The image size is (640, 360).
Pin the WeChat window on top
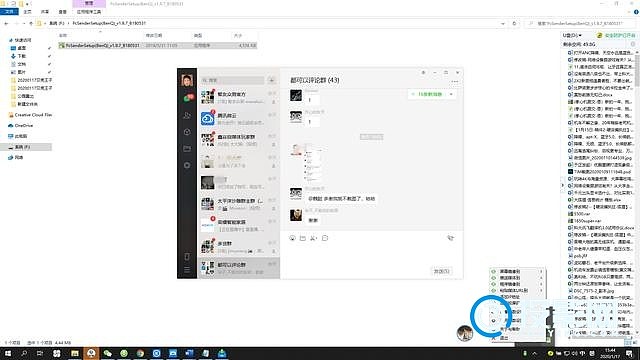click(x=424, y=73)
